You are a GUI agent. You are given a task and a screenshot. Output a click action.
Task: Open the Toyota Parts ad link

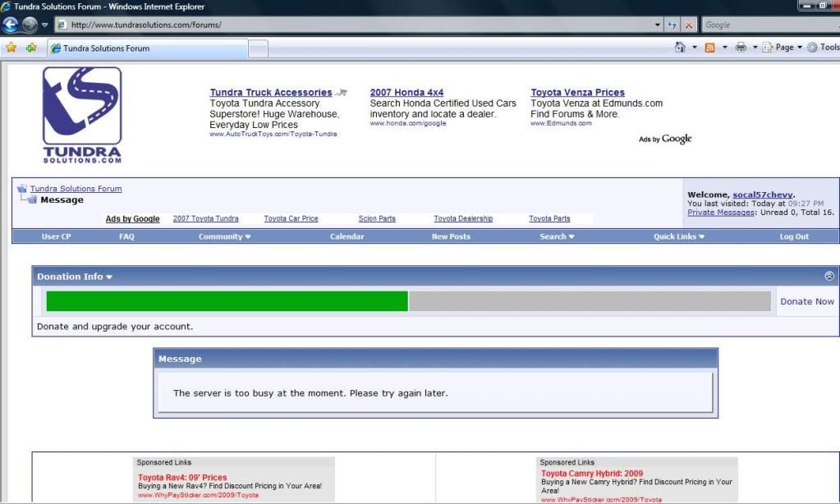click(x=549, y=218)
